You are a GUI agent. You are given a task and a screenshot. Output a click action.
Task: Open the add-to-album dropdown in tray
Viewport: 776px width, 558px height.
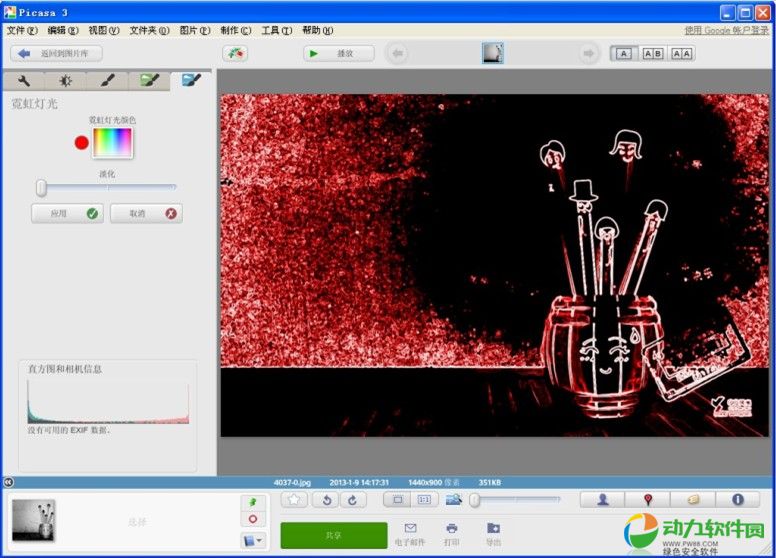click(x=253, y=541)
